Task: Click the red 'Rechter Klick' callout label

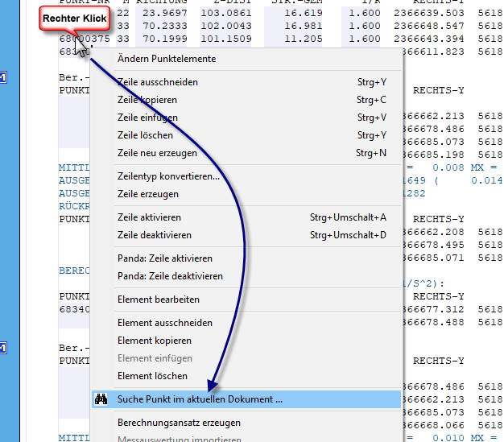Action: [74, 18]
